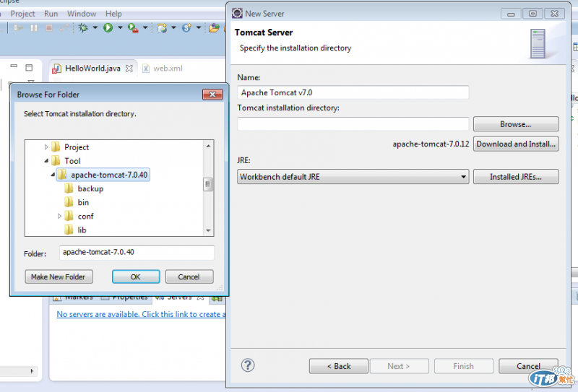Select the backup folder row text
Viewport: 578px width, 392px height.
90,188
